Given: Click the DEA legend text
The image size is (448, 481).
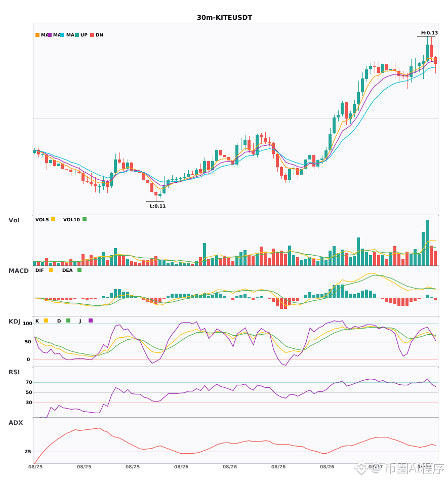Looking at the screenshot, I should (x=67, y=270).
